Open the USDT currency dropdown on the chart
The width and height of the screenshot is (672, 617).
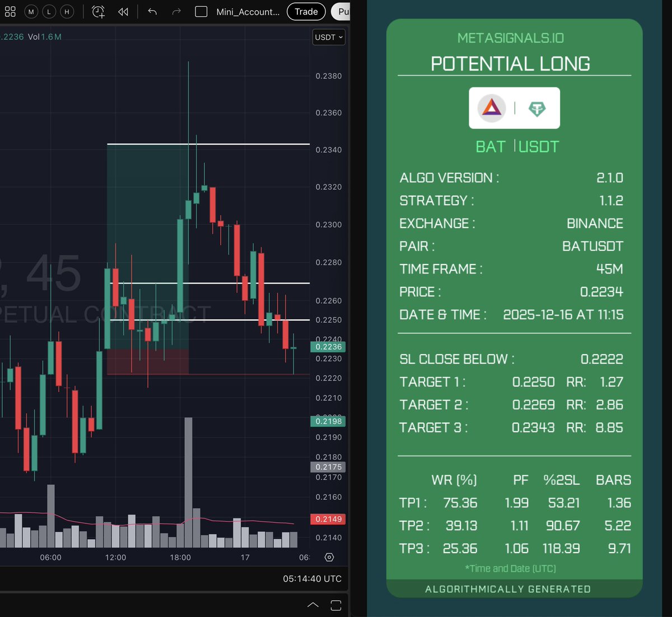(x=329, y=37)
